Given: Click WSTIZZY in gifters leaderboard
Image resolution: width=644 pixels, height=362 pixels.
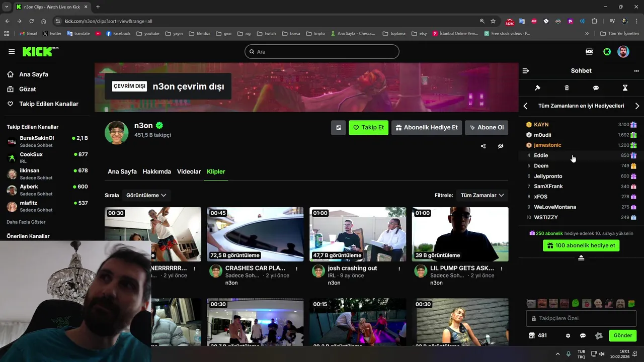Looking at the screenshot, I should click(546, 218).
